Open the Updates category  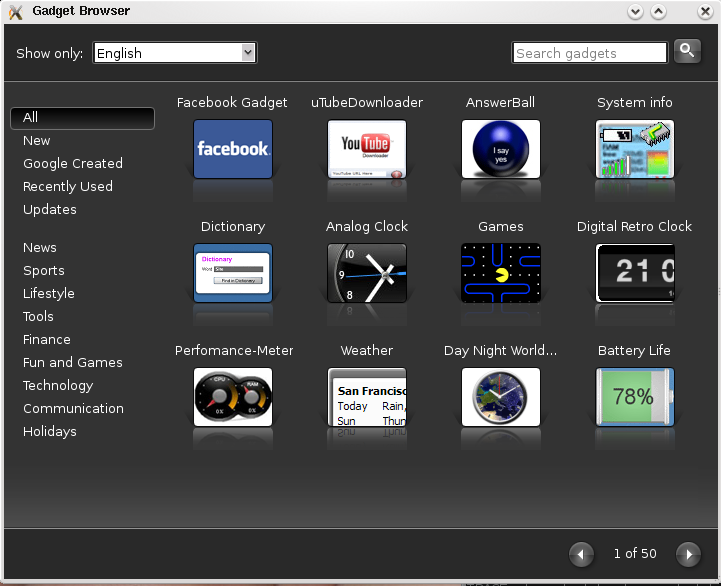[x=50, y=210]
